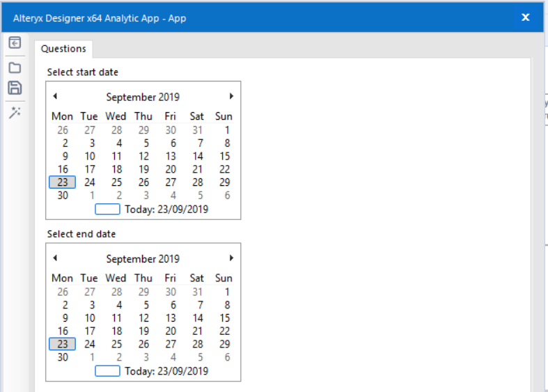Click the boxed left-arrow icon in sidebar
This screenshot has height=392, width=548.
(x=15, y=43)
